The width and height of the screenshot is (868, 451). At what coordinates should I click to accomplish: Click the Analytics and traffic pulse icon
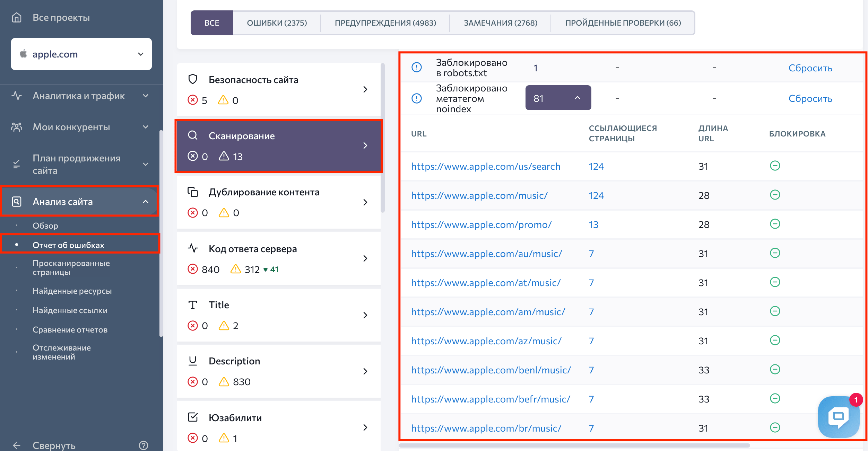[17, 96]
